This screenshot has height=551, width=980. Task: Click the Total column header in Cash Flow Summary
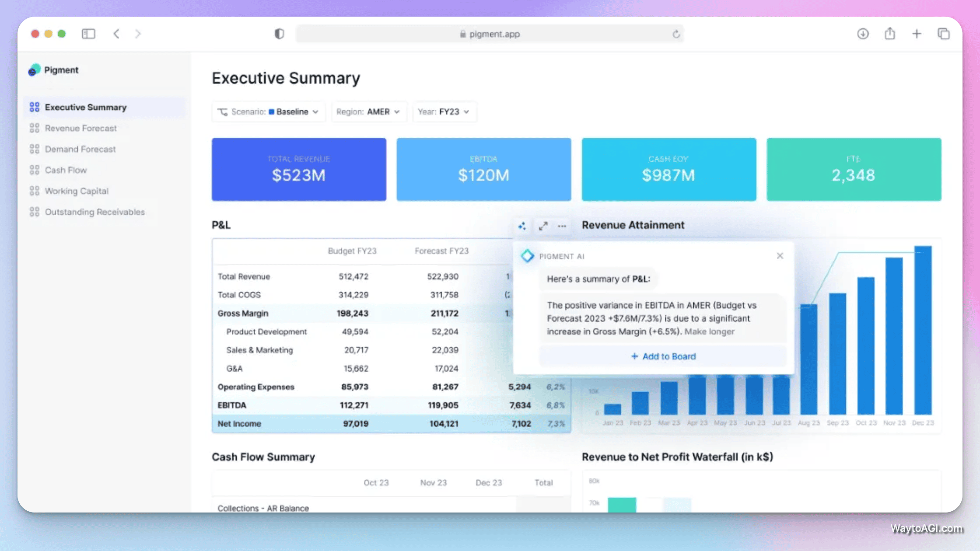[543, 483]
